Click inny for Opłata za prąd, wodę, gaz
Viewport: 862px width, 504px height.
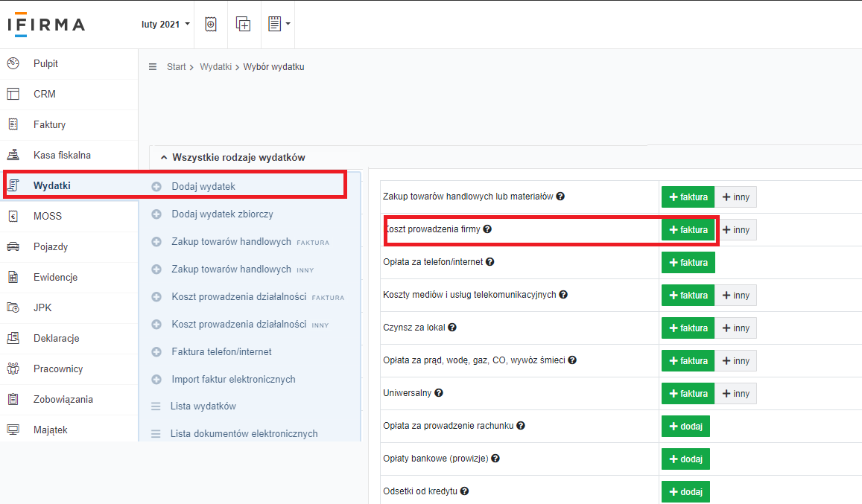(x=735, y=360)
